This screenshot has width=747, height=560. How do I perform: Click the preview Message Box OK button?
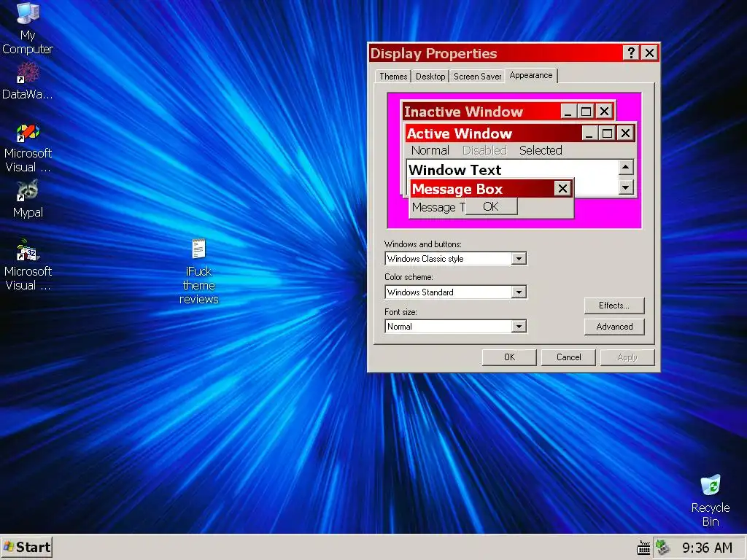pyautogui.click(x=491, y=206)
